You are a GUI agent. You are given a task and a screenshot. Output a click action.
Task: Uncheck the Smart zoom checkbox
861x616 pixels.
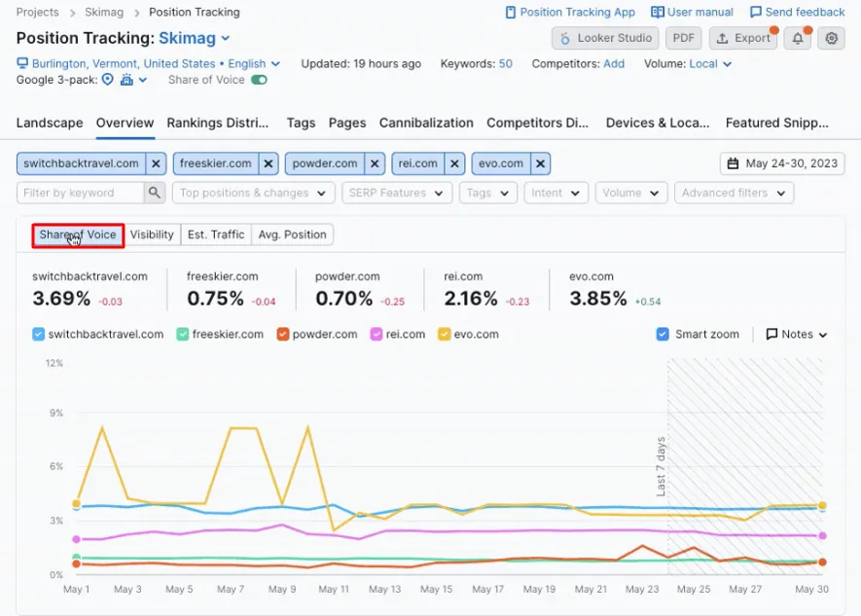(662, 334)
